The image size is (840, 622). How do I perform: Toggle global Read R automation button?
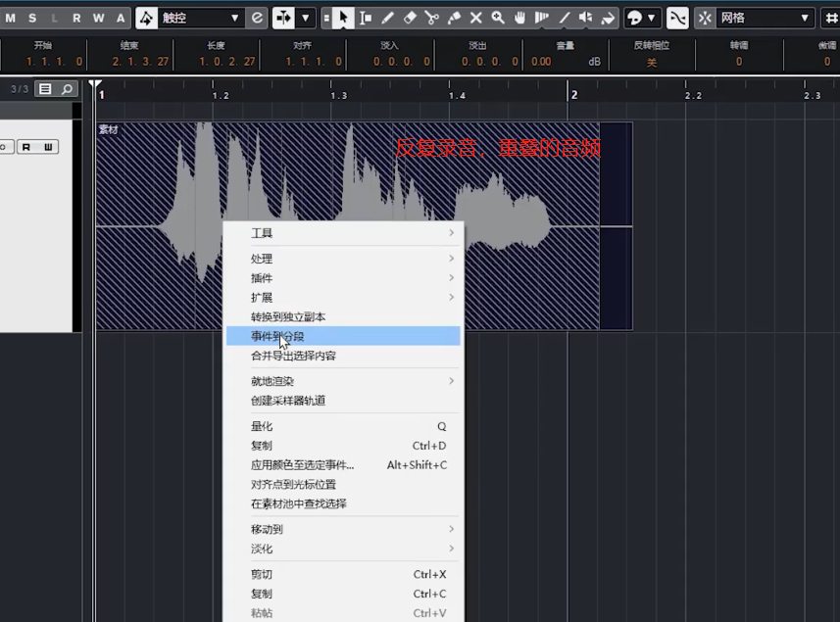coord(76,19)
